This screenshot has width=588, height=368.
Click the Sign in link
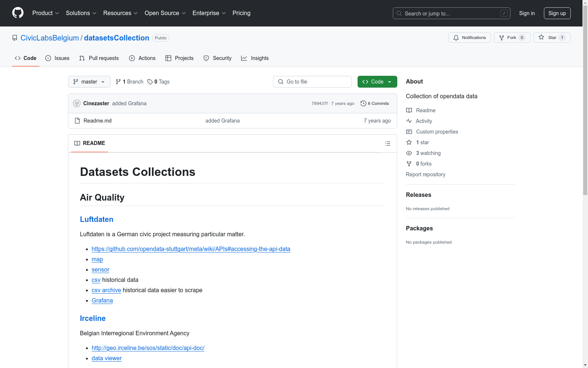point(527,13)
